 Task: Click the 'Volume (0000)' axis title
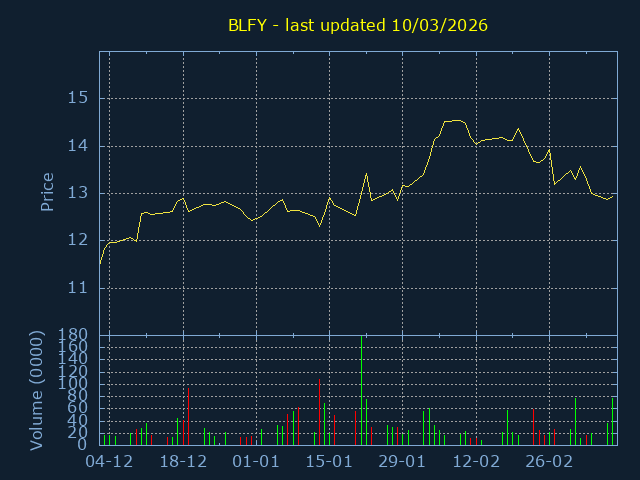pos(36,391)
